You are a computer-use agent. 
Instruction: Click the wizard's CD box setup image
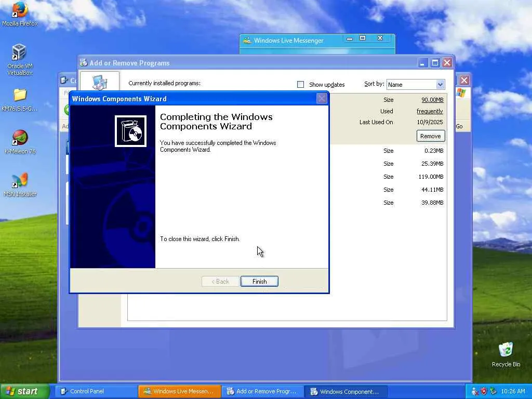[130, 131]
